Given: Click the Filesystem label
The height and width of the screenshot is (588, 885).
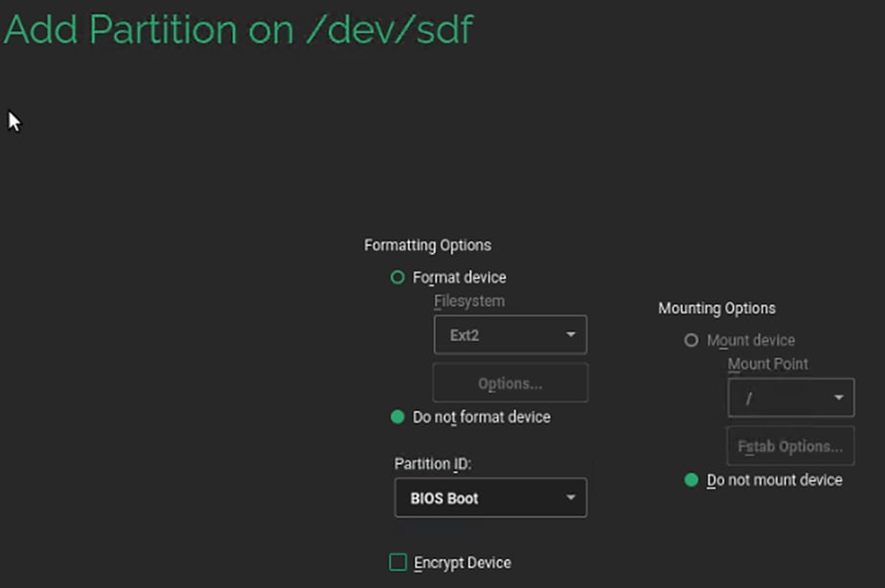Looking at the screenshot, I should pyautogui.click(x=469, y=302).
